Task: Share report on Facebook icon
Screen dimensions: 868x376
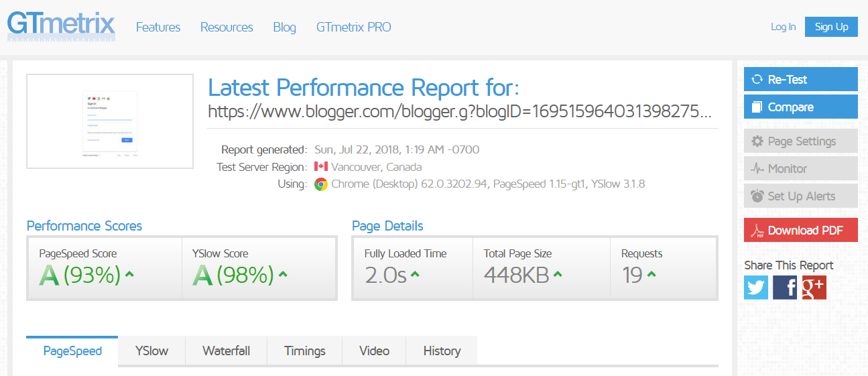Action: point(785,288)
